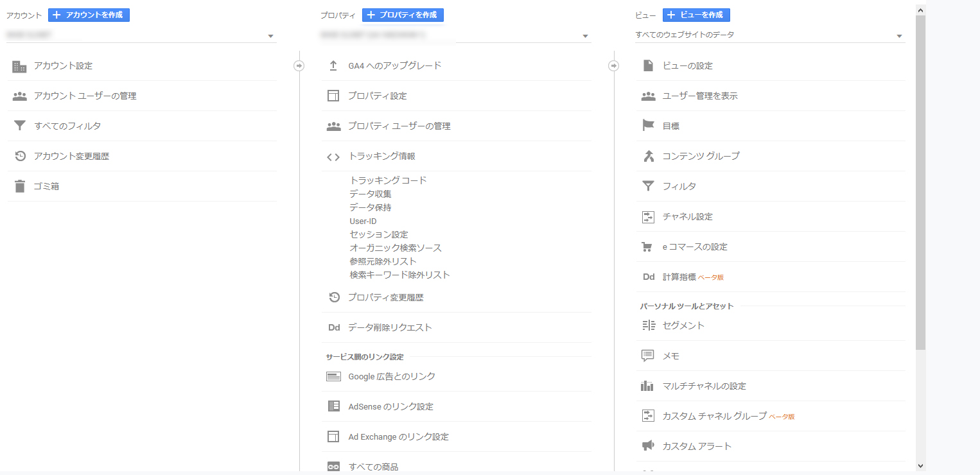Open the セグメント link text
Screen dimensions: 980x475
pyautogui.click(x=683, y=325)
